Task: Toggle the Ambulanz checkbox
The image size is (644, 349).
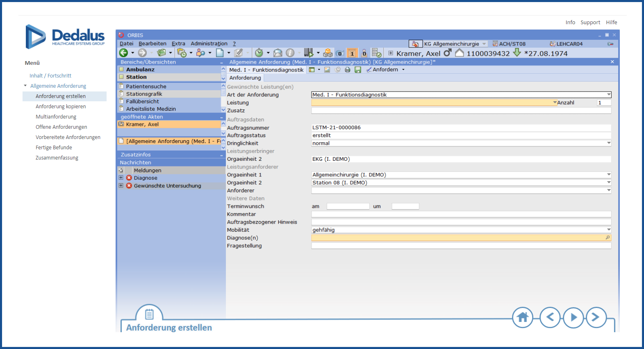Action: pos(121,69)
